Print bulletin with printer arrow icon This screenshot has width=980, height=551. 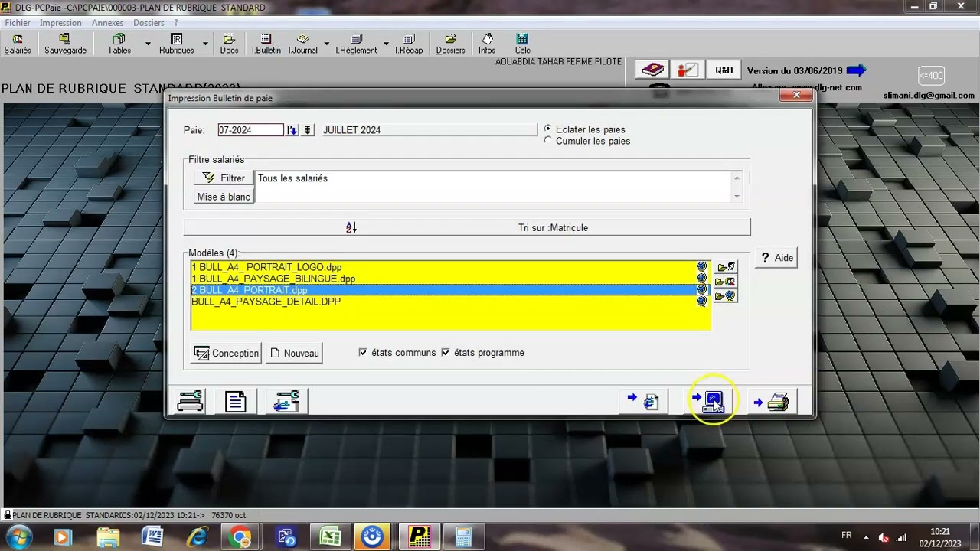(x=772, y=401)
